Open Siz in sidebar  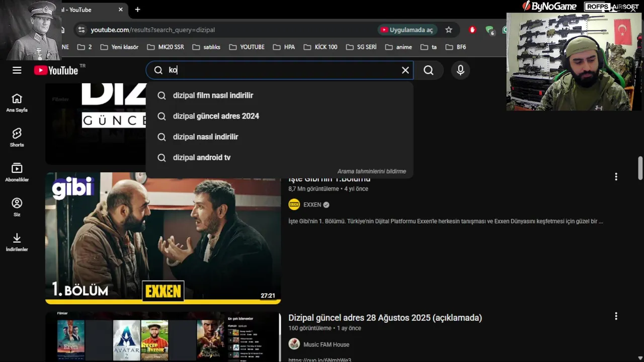click(x=17, y=207)
